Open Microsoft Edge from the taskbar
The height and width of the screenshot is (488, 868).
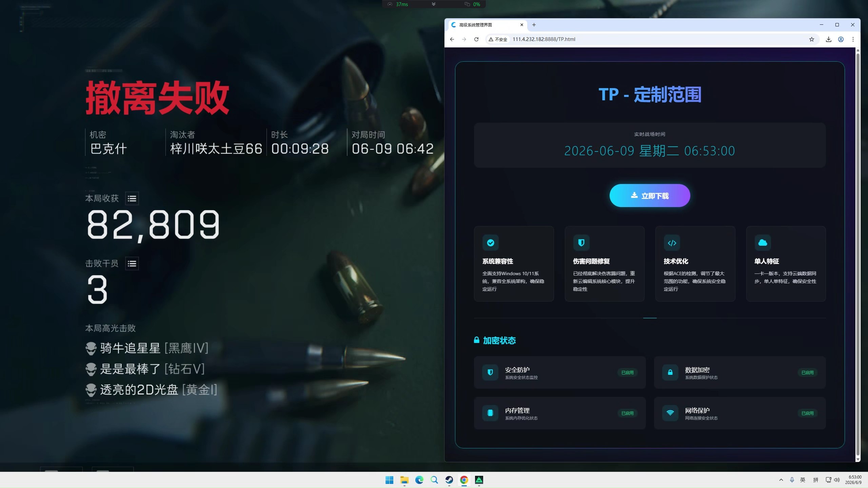(419, 480)
